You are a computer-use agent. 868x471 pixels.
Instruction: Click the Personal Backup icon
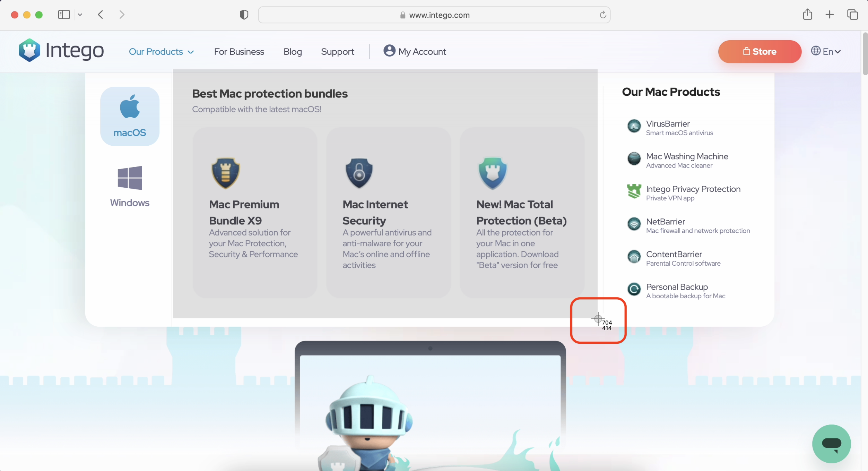pyautogui.click(x=634, y=289)
